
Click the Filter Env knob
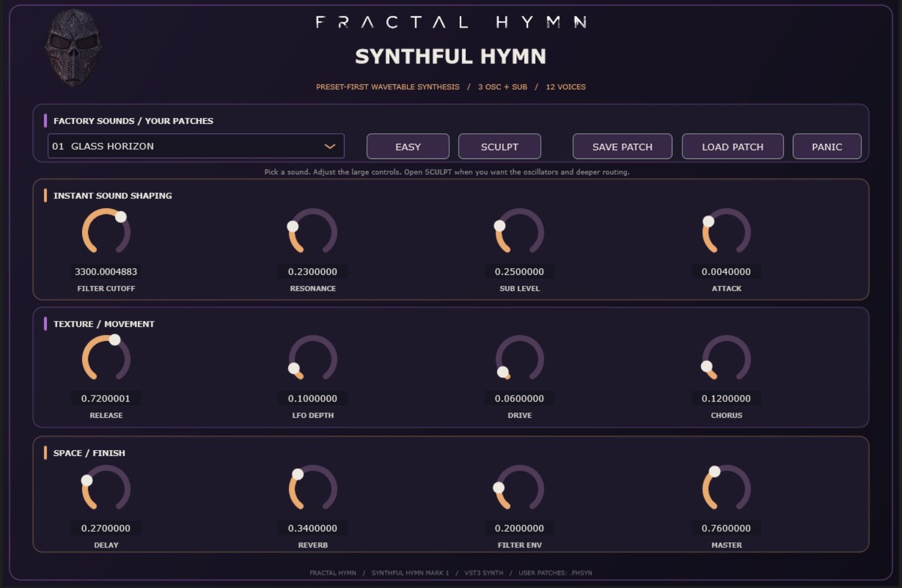520,488
